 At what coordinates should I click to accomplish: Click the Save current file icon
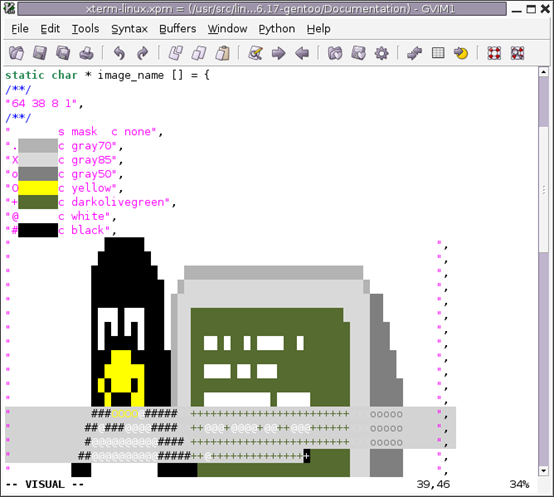(x=40, y=53)
